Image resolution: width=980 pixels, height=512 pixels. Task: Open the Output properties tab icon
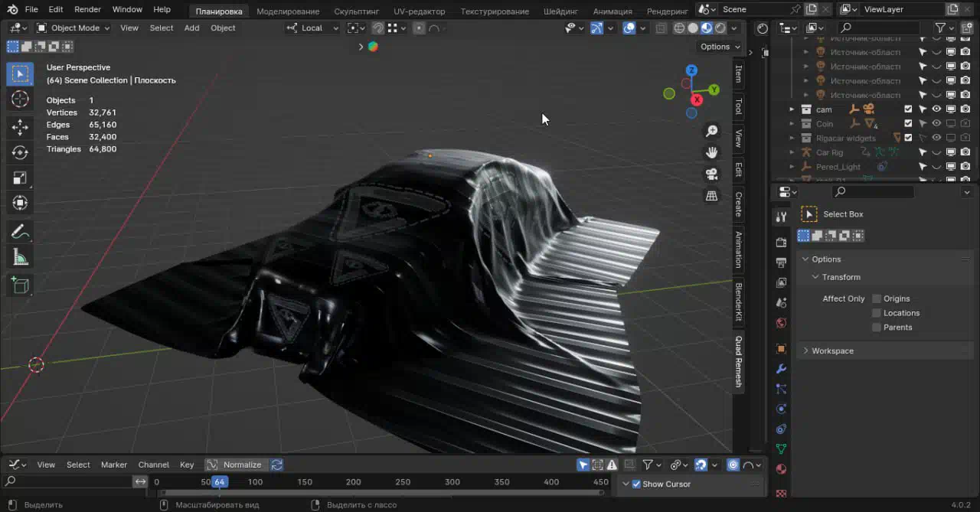781,263
